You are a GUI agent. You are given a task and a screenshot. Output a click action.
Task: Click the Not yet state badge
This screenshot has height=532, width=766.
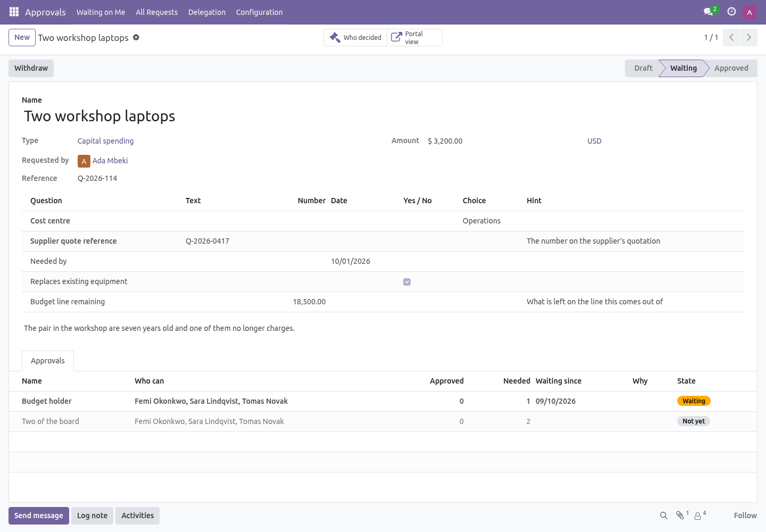tap(694, 421)
